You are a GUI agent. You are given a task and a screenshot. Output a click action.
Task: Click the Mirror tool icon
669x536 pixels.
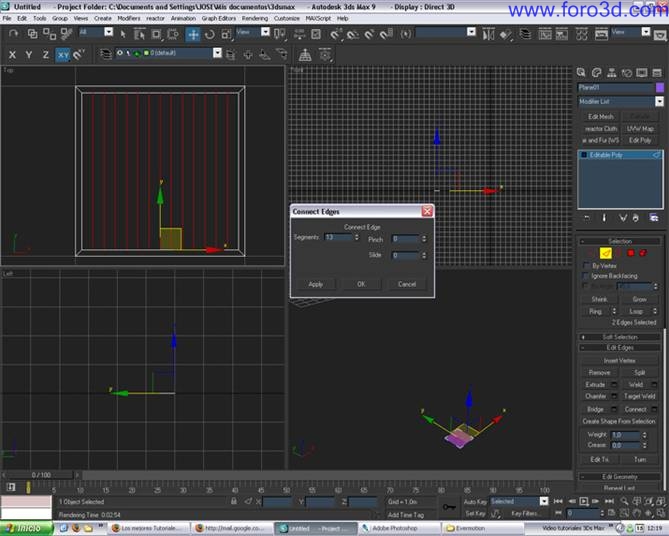point(488,34)
